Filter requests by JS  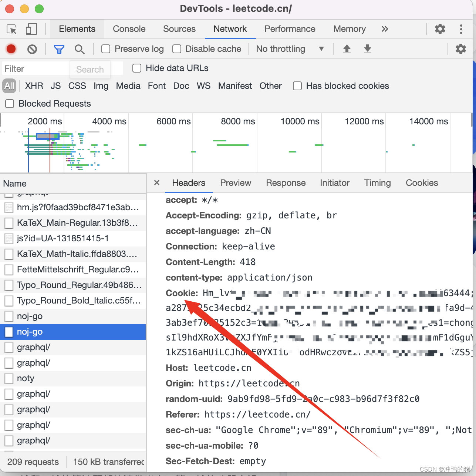click(55, 86)
